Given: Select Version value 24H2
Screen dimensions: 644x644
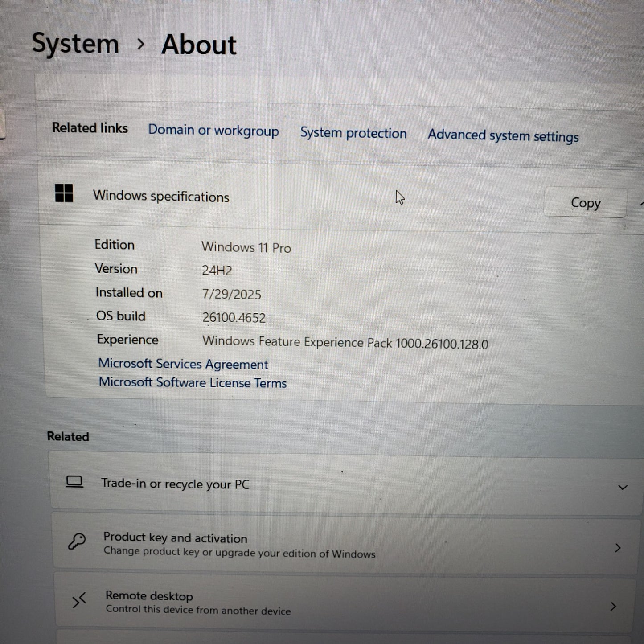Looking at the screenshot, I should tap(217, 271).
